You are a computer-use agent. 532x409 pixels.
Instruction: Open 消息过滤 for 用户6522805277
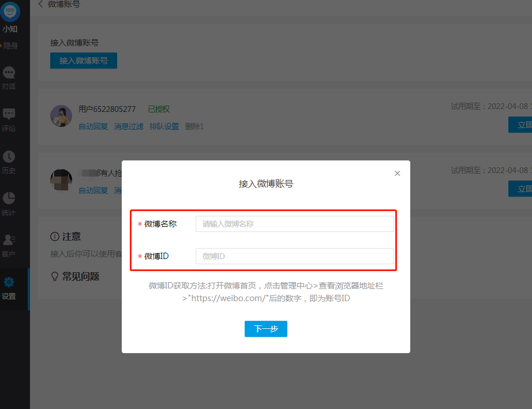[129, 126]
